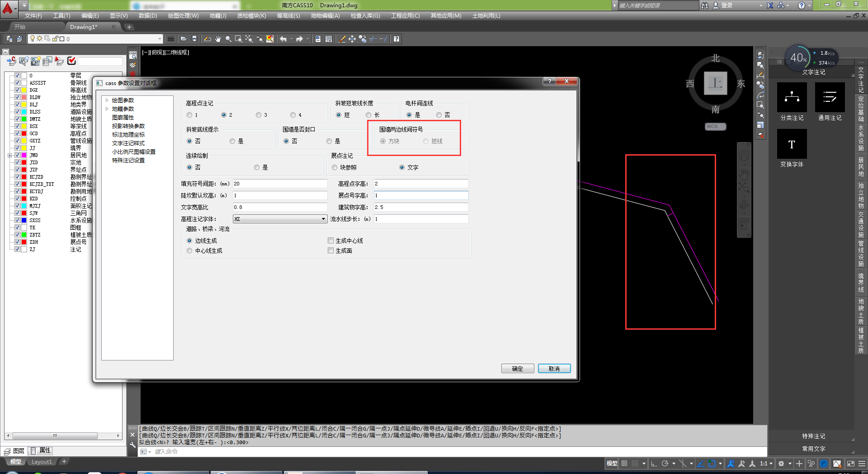This screenshot has width=868, height=474.
Task: Open 绘图处理(W) menu
Action: coord(183,16)
